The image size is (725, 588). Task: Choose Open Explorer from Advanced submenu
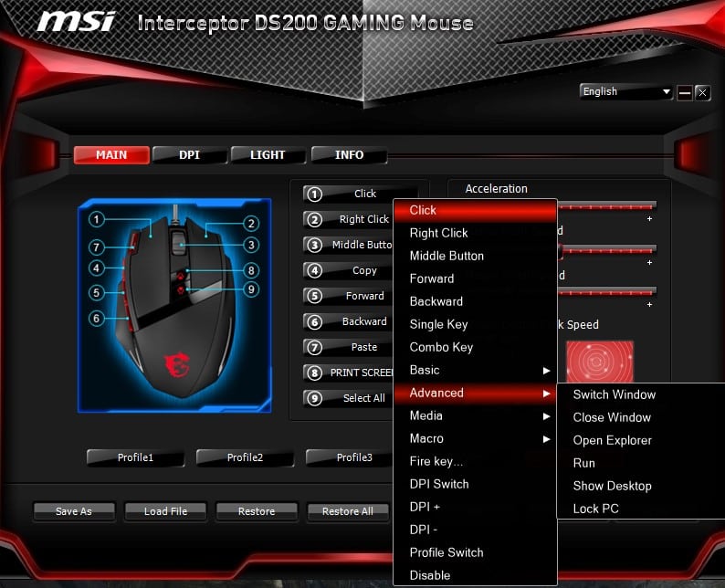641,440
